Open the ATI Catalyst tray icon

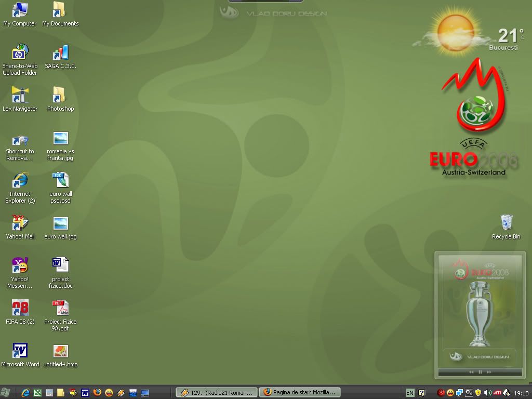[x=497, y=393]
